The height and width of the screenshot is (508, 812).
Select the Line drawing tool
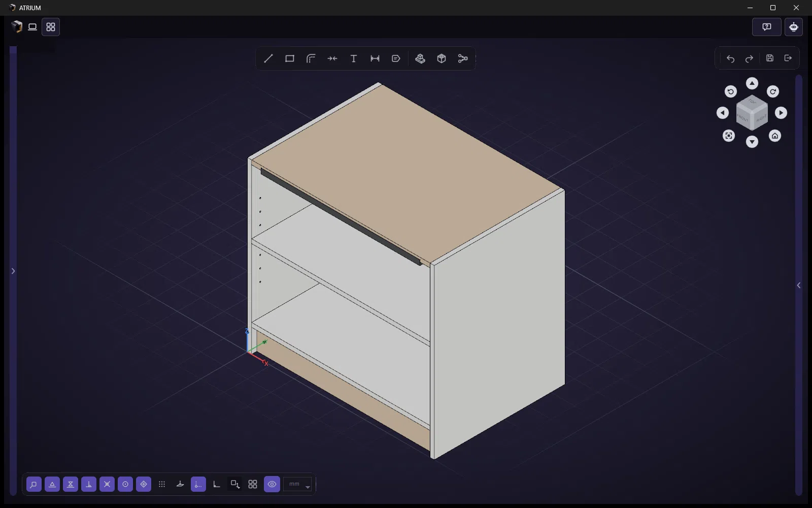click(x=268, y=58)
